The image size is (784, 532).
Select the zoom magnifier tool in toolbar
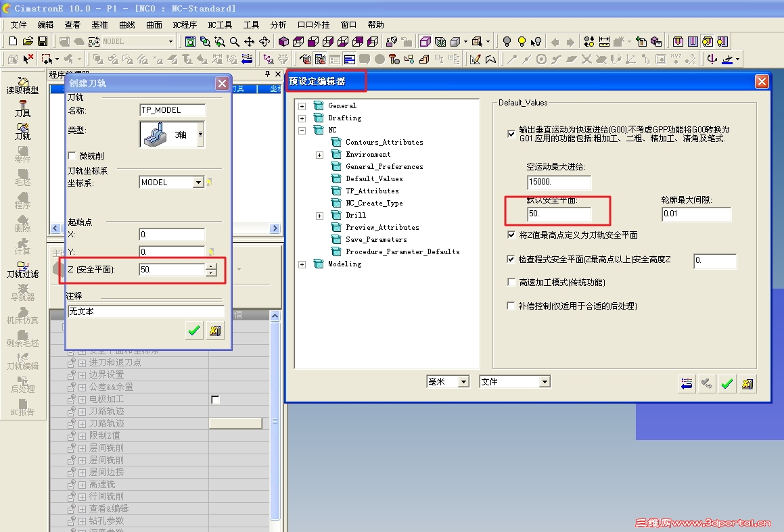pyautogui.click(x=235, y=41)
